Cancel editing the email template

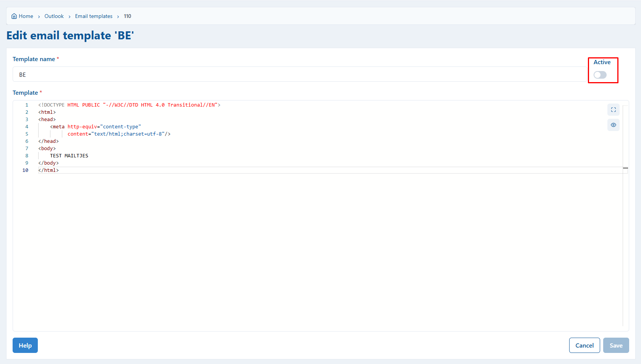tap(584, 345)
